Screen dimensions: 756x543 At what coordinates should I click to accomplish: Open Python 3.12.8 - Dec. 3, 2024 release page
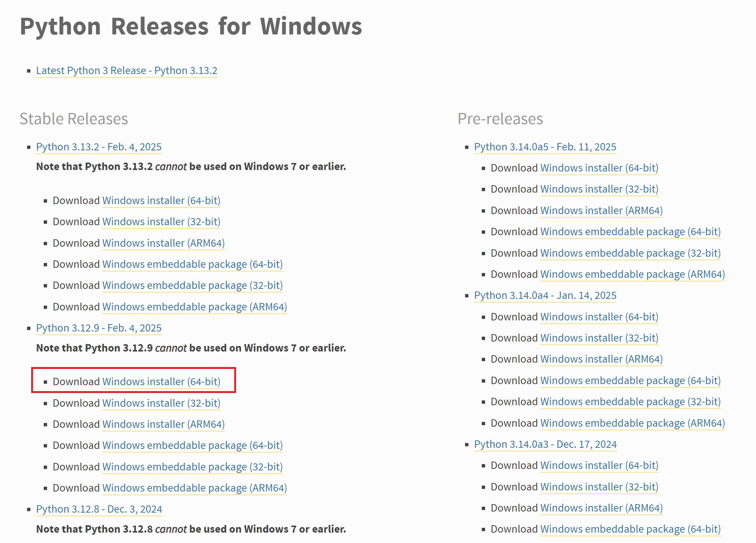pos(99,509)
